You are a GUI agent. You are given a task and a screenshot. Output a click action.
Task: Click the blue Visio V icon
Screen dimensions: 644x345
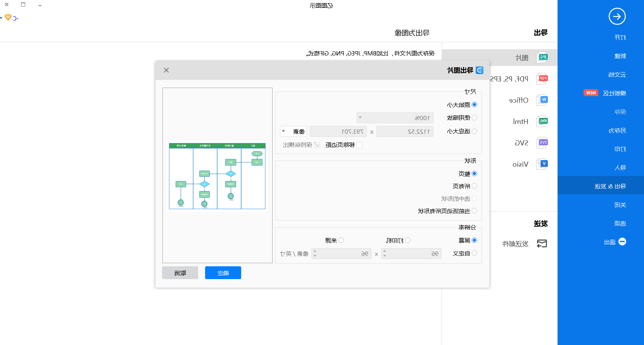tap(542, 164)
